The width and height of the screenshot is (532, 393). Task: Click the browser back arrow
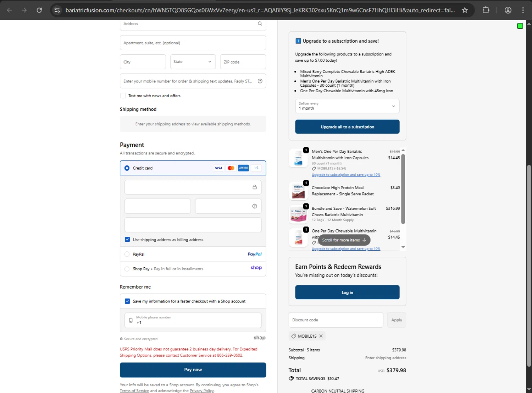click(x=10, y=10)
